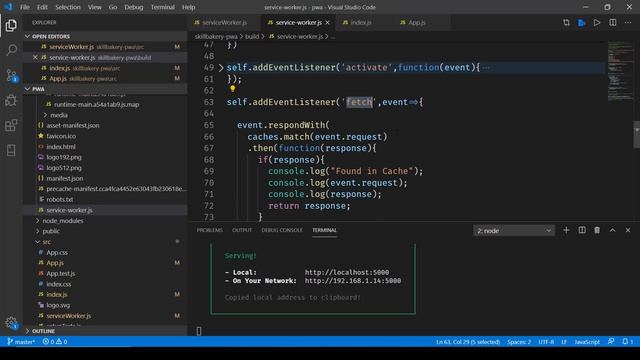640x360 pixels.
Task: Split the editor to the right
Action: [x=613, y=22]
